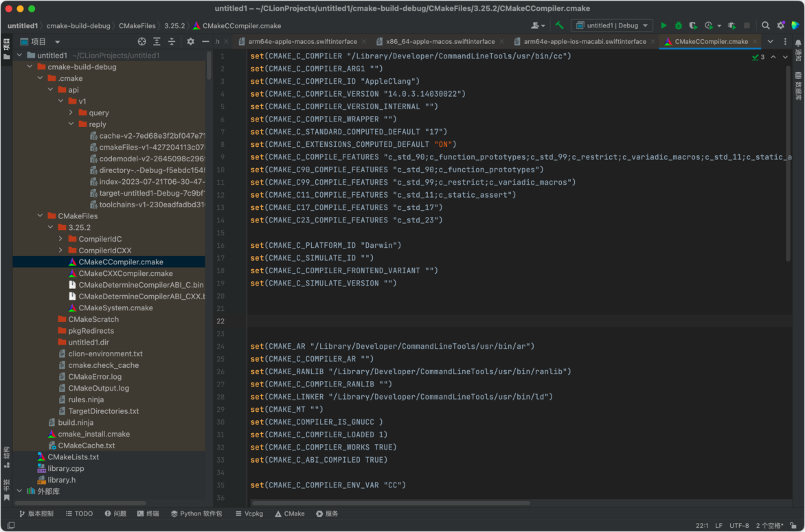The image size is (805, 532).
Task: Click the inspection checkmark widget showing 3
Action: pyautogui.click(x=758, y=57)
